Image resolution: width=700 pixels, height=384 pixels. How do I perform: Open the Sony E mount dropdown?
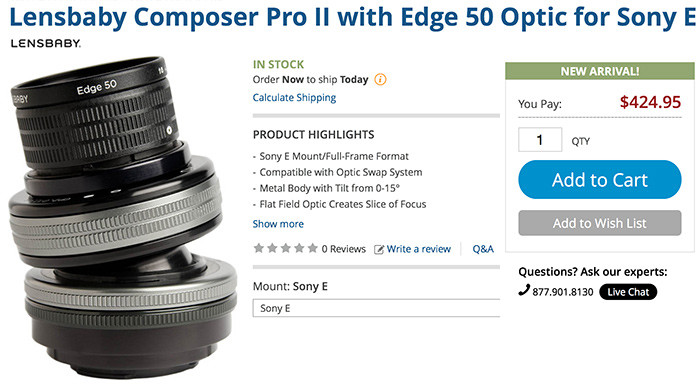click(376, 308)
